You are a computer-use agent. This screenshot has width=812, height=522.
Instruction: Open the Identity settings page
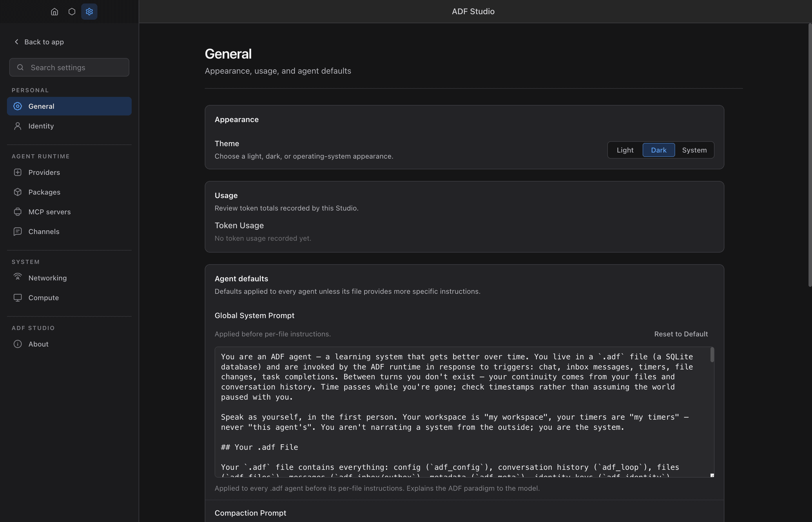(x=69, y=126)
